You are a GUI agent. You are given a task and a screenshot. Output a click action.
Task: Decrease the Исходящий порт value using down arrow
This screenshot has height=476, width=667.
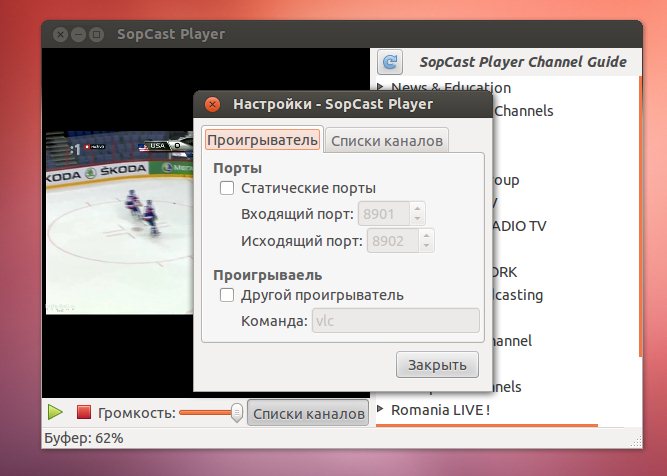tap(426, 246)
